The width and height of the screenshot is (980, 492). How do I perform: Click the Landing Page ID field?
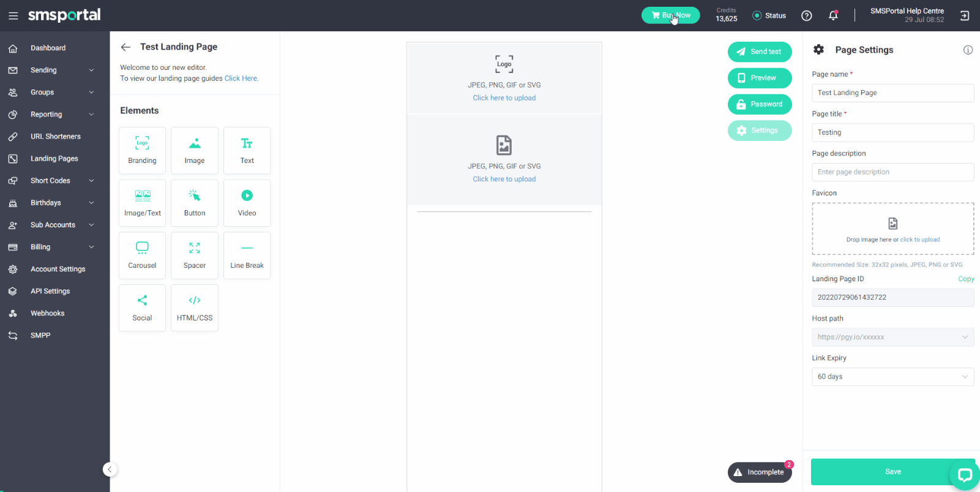click(x=892, y=298)
